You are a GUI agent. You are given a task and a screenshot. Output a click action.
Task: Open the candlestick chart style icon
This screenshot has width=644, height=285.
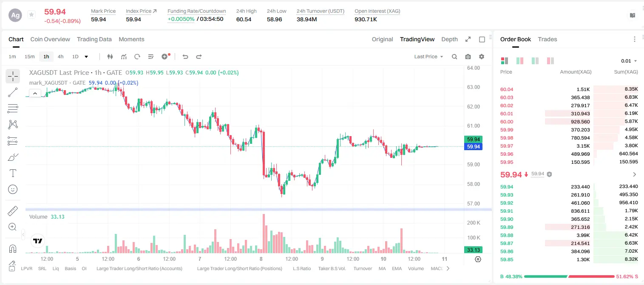110,57
